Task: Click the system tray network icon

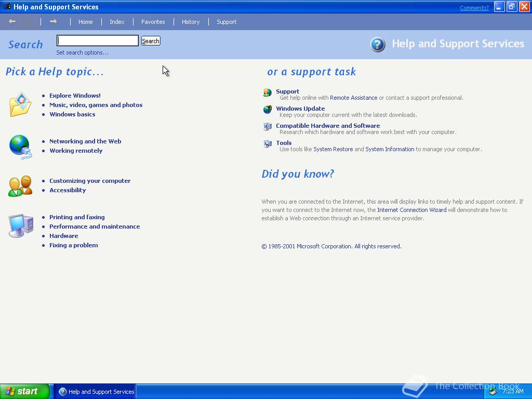Action: tap(494, 392)
